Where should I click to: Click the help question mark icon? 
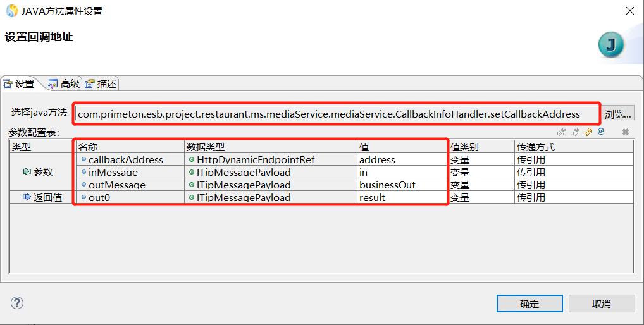(x=17, y=303)
